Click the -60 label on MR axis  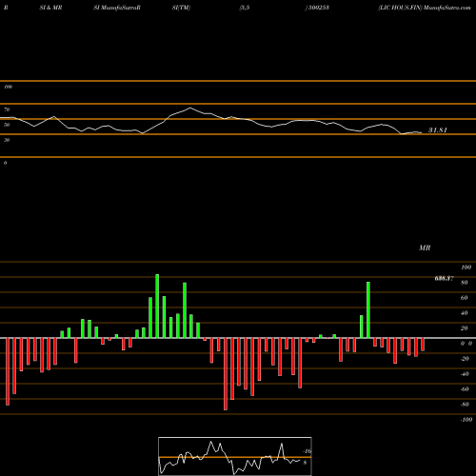tap(465, 389)
